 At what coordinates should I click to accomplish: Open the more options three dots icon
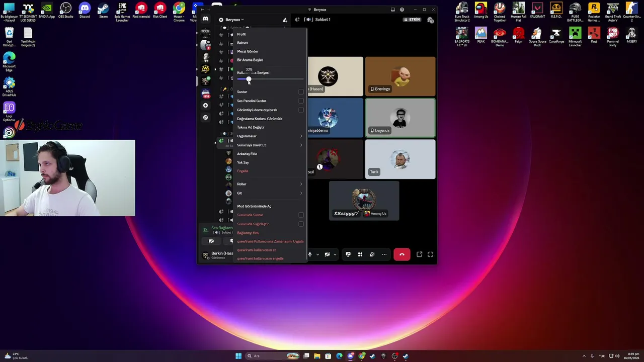click(x=384, y=254)
